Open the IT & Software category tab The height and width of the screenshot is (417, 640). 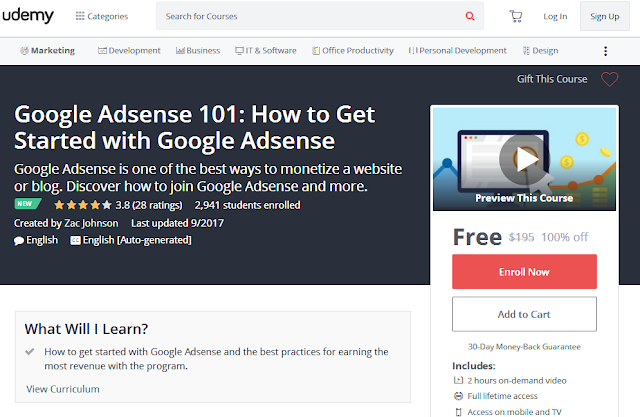[x=266, y=51]
